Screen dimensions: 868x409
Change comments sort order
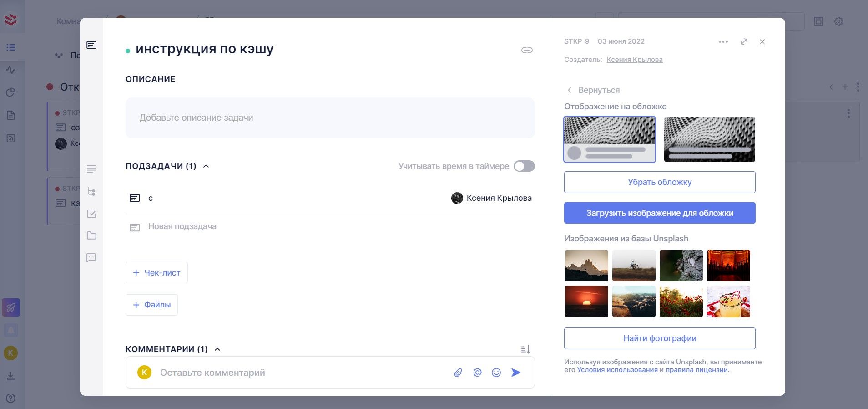pos(526,349)
